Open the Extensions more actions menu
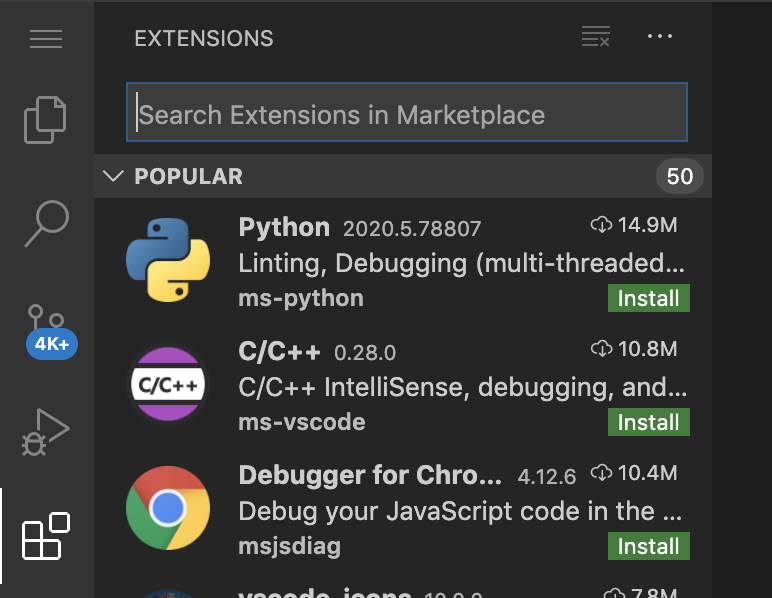 tap(660, 38)
